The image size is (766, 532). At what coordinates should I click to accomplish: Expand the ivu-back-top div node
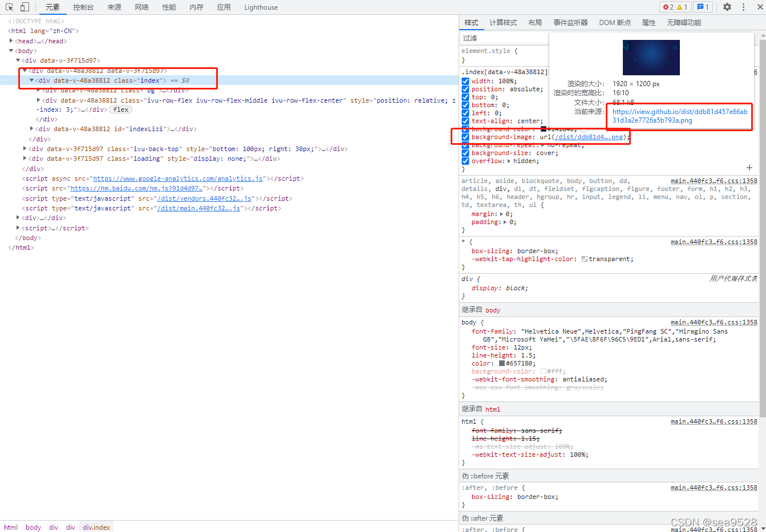click(25, 149)
